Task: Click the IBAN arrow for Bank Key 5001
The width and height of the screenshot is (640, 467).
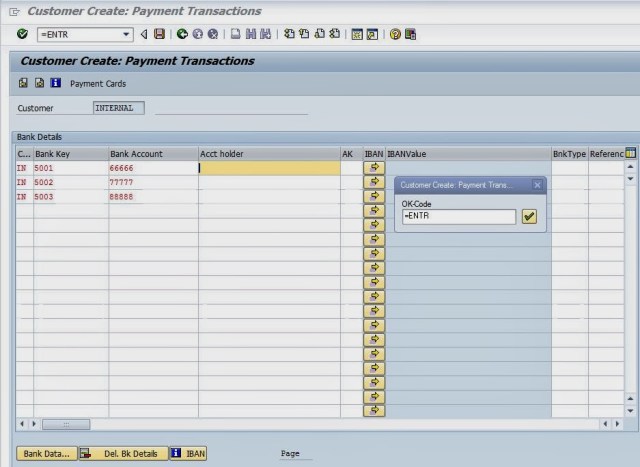Action: pyautogui.click(x=374, y=168)
